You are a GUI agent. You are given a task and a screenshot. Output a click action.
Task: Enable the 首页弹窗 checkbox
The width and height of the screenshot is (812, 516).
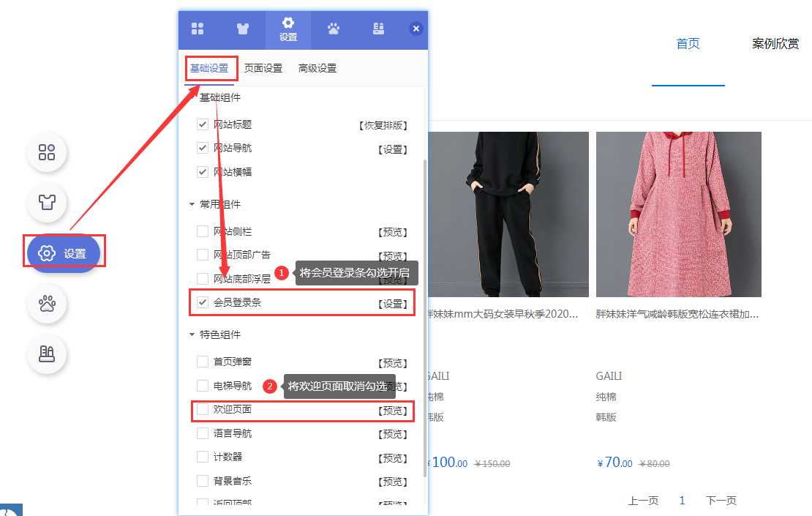pyautogui.click(x=203, y=362)
